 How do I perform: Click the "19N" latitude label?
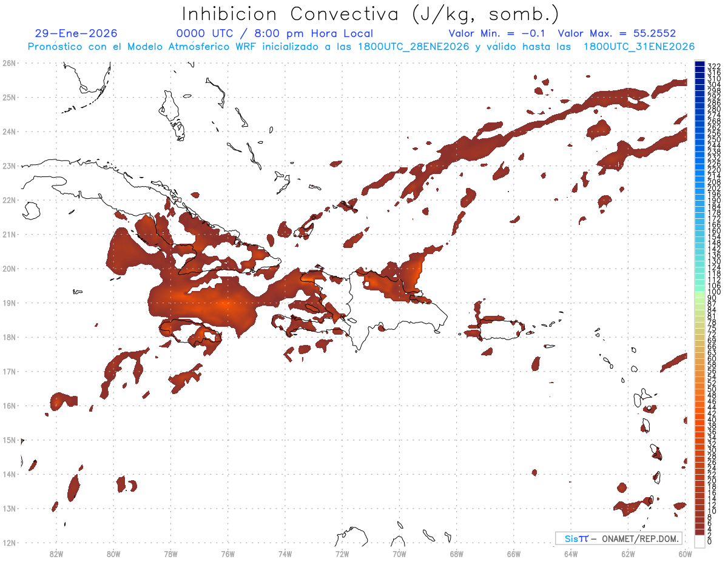point(9,303)
